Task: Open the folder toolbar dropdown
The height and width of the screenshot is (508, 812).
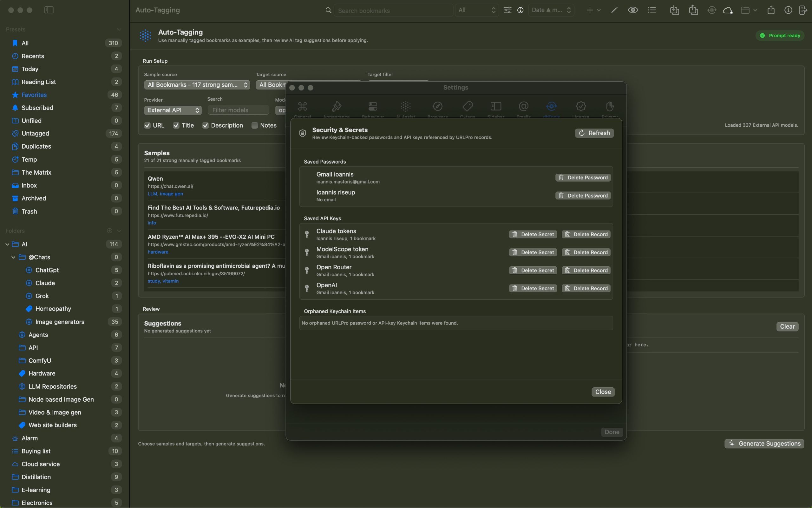Action: click(749, 10)
